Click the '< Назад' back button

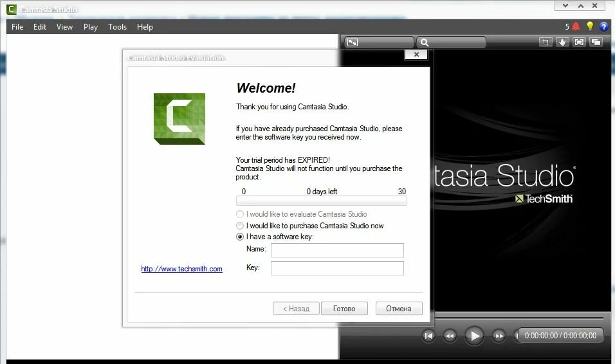point(296,308)
